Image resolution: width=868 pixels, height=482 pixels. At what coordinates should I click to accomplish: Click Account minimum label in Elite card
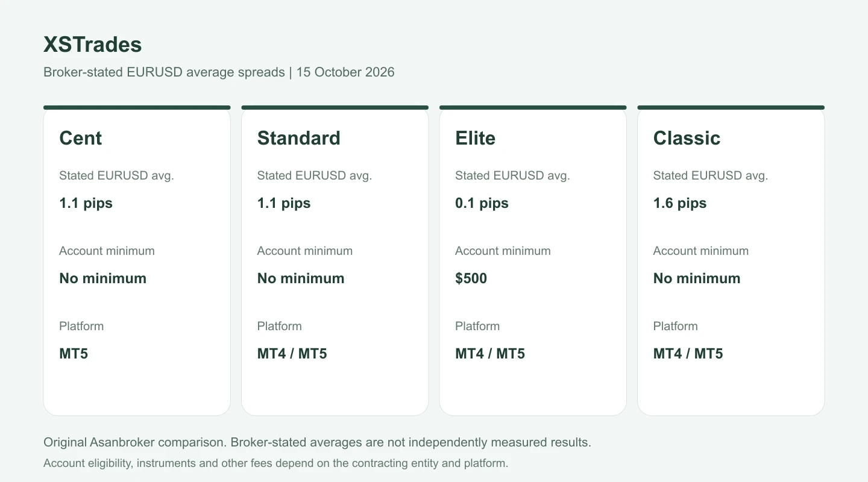tap(503, 251)
